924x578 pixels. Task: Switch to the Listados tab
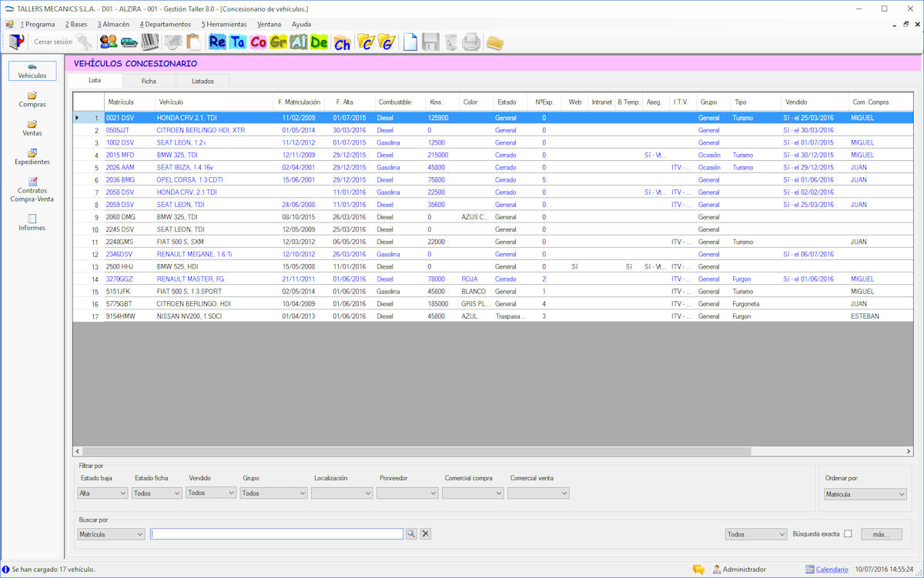(203, 81)
